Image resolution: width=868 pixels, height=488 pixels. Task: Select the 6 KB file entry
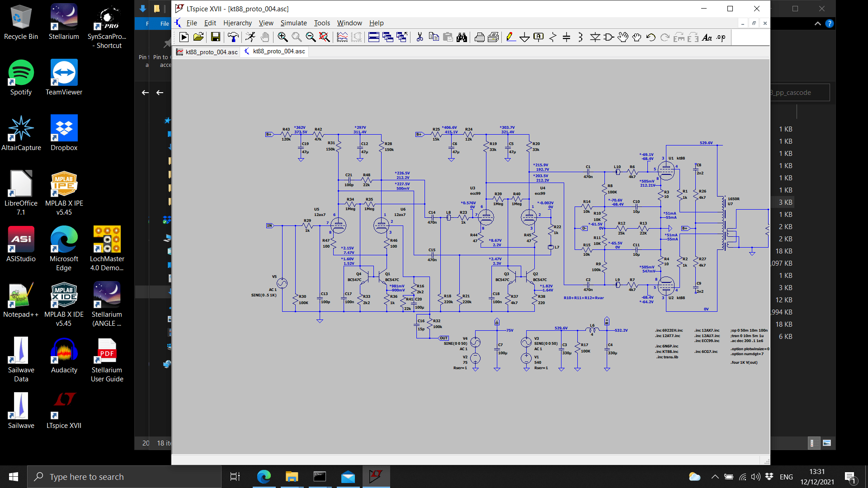point(785,337)
